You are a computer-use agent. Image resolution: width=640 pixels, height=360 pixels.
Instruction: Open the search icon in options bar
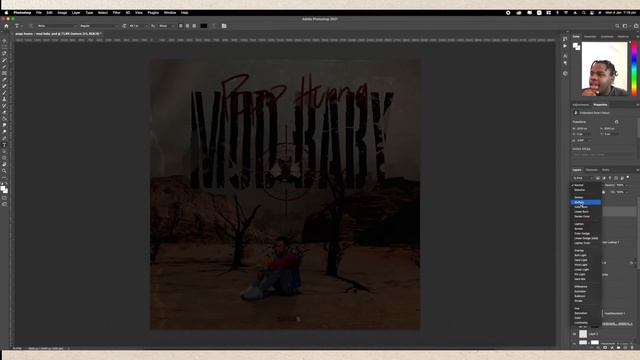[x=617, y=26]
